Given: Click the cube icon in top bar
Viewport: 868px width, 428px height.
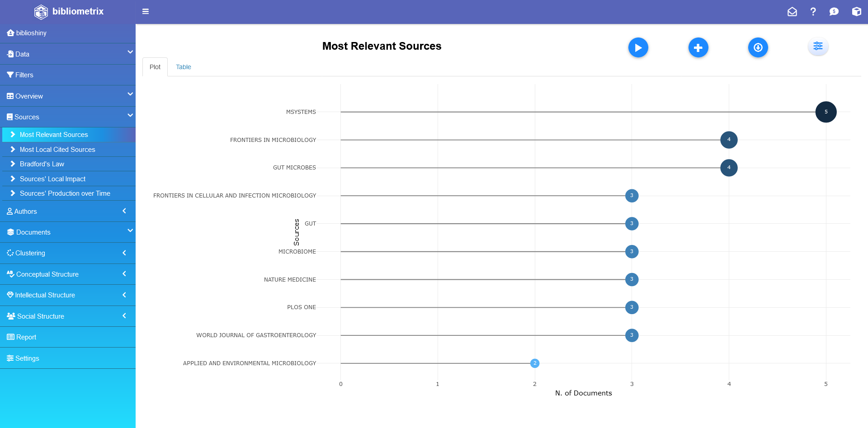Looking at the screenshot, I should coord(856,12).
